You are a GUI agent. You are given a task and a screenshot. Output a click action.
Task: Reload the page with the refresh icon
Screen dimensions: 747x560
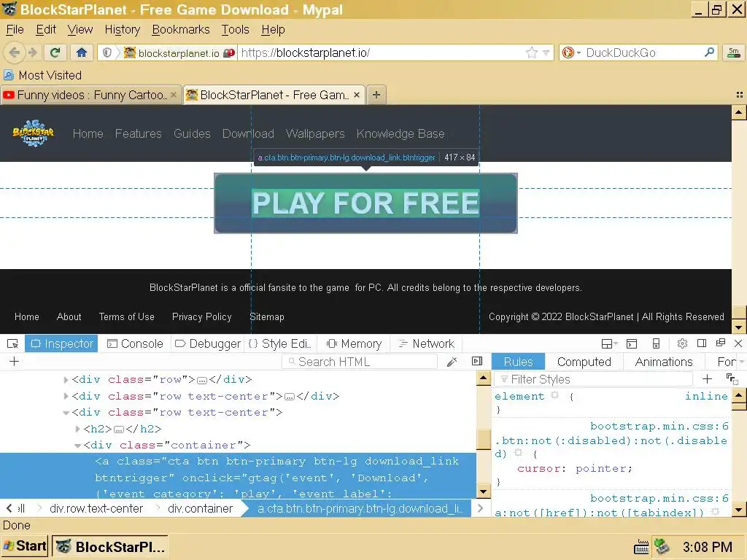tap(55, 52)
